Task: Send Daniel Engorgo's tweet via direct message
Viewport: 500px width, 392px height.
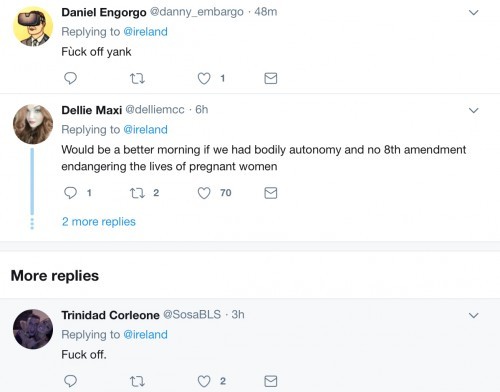Action: click(271, 78)
